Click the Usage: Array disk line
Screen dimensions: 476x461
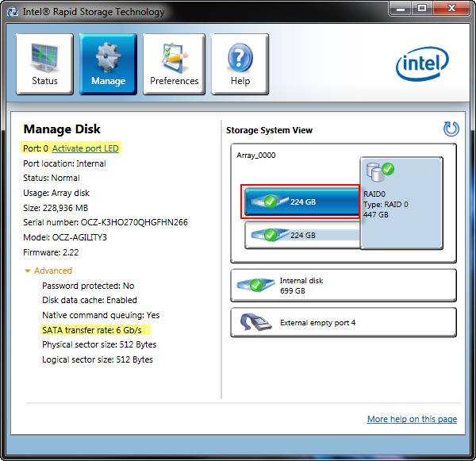pos(56,193)
